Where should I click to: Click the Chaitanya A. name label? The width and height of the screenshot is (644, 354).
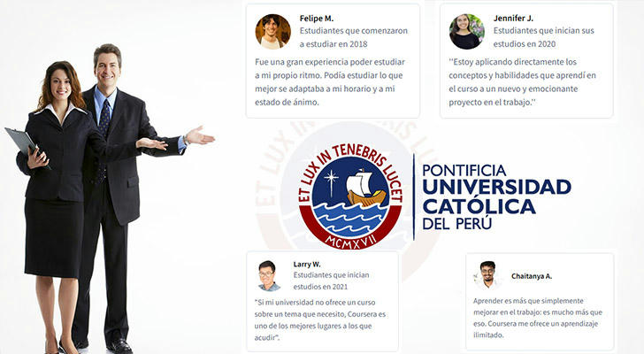tap(532, 276)
